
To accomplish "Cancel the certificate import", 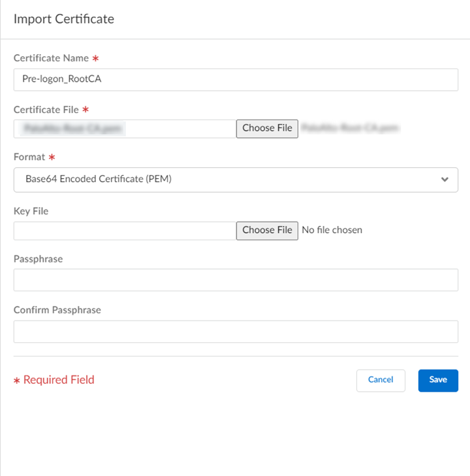I will [x=381, y=380].
